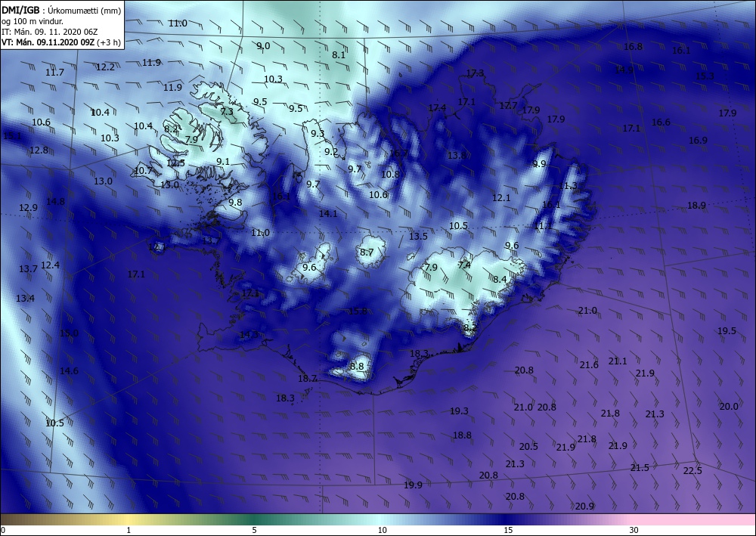756x536 pixels.
Task: Click the map value '10.7'
Action: pos(143,171)
